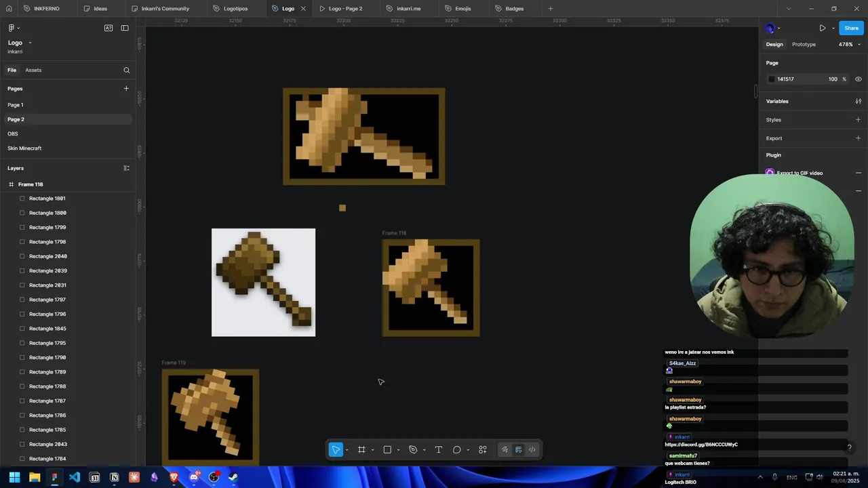Viewport: 868px width, 488px height.
Task: Click the small tan square on canvas
Action: click(342, 208)
